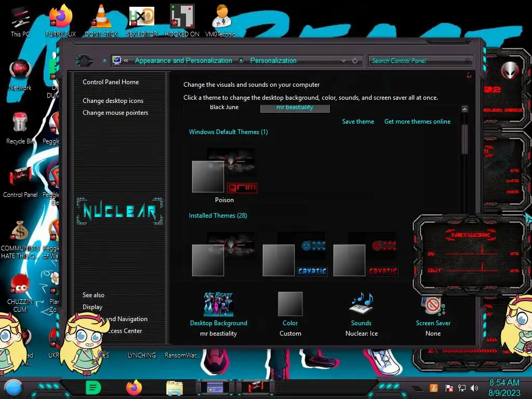Expand the breadcrumb chevrons before Appearance
Screen dimensions: 532x399
pyautogui.click(x=126, y=60)
